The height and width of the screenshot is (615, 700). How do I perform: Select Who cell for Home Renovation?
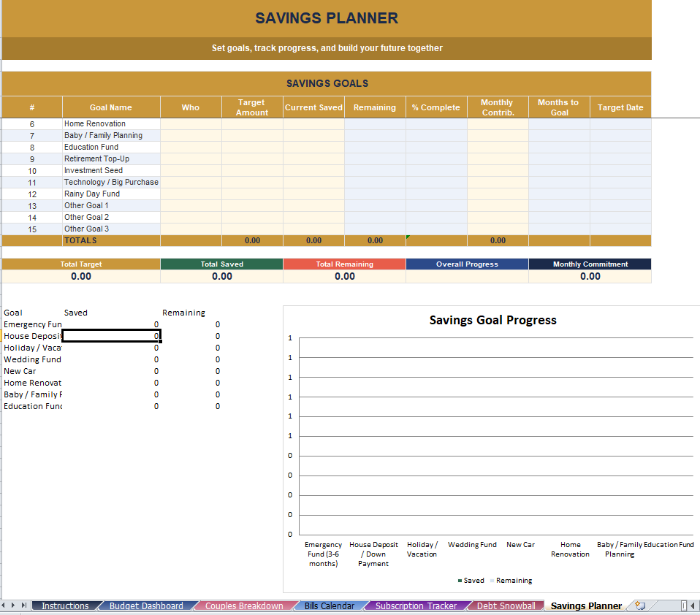(191, 123)
